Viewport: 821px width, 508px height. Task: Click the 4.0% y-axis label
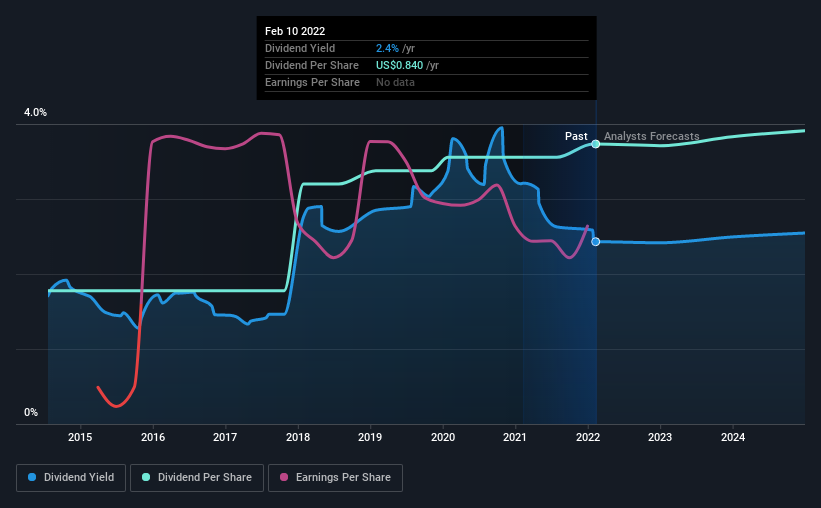coord(35,113)
